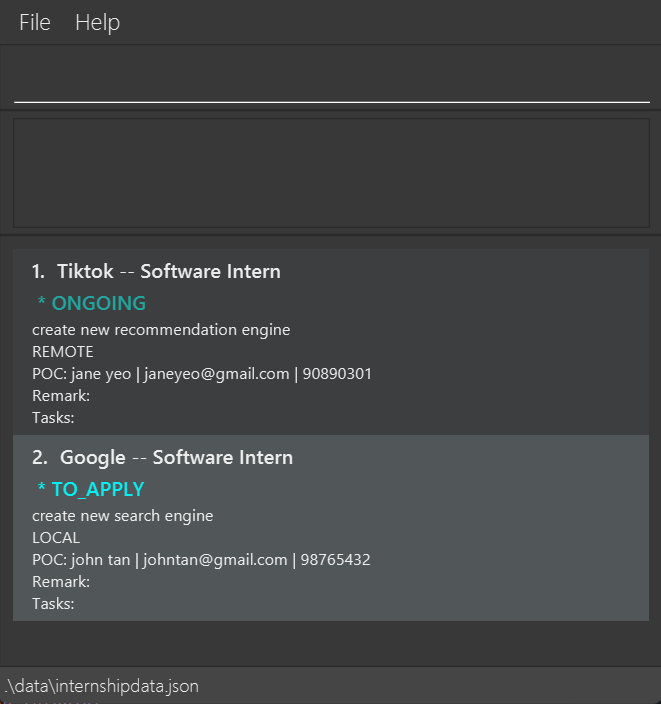Click the empty result display box
Screen dimensions: 661x704
click(331, 173)
